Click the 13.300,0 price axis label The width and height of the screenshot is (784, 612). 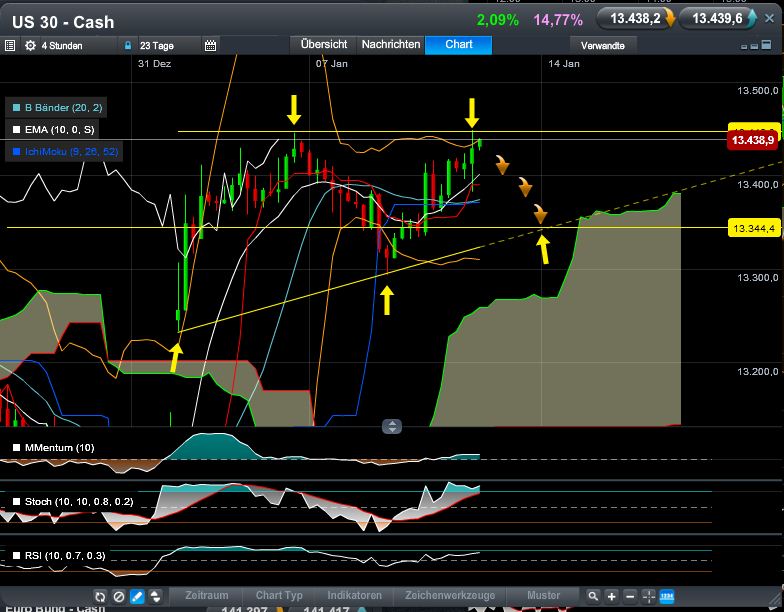(758, 278)
